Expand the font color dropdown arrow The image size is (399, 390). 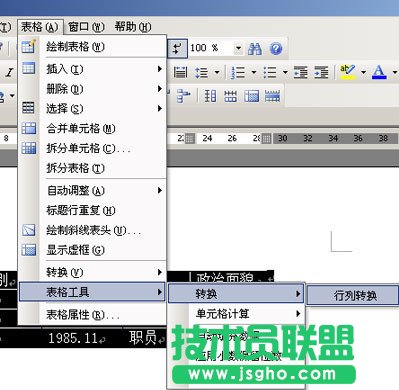click(395, 72)
